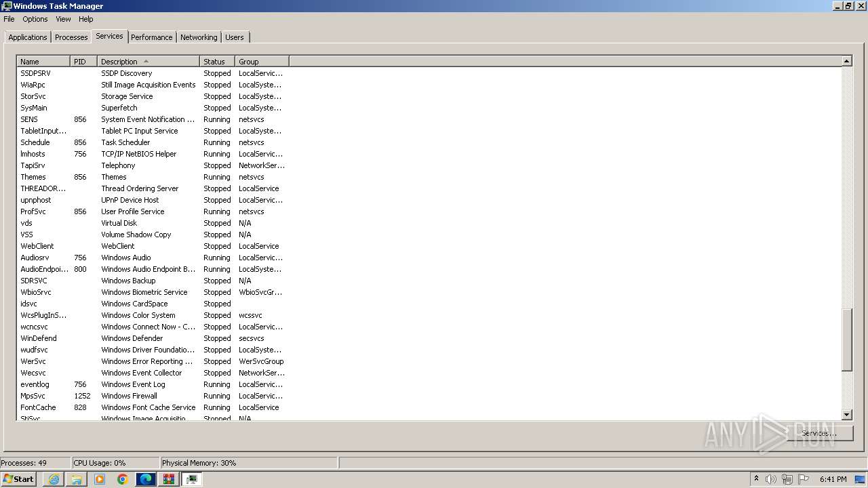Select the upnphost service row
Screen dimensions: 868x488
(x=153, y=200)
